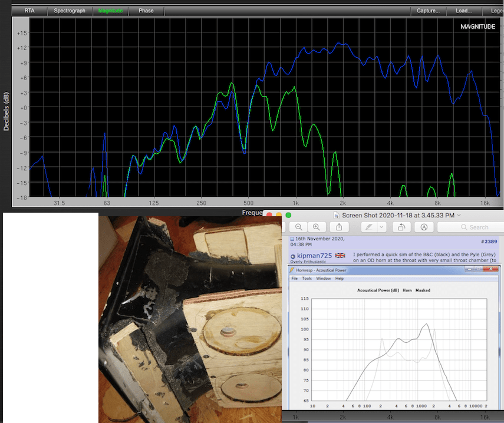The image size is (504, 423).
Task: Open the Hornresp Help menu
Action: click(x=340, y=279)
